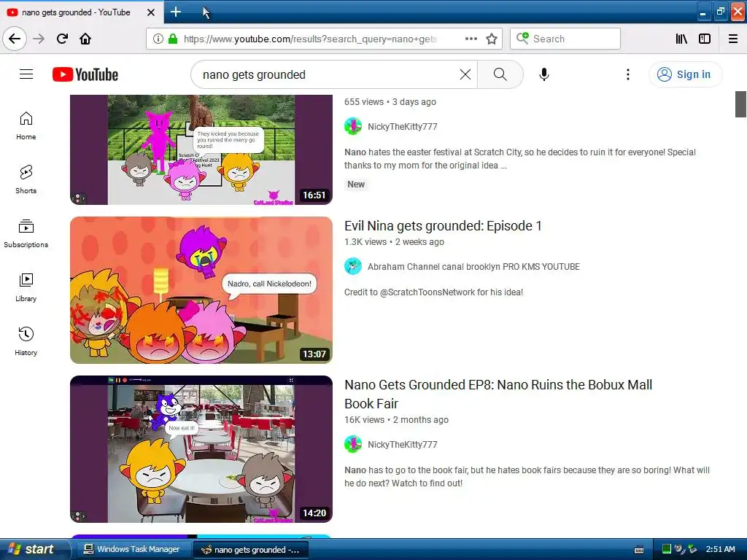Click the page vertical scrollbar thumb
747x560 pixels.
point(741,104)
